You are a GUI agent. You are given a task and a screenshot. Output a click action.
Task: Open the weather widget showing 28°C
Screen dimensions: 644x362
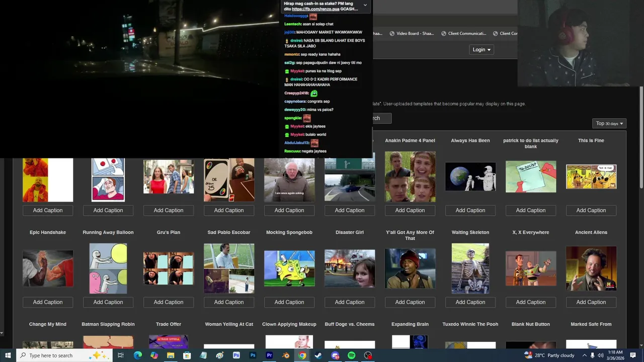(549, 355)
